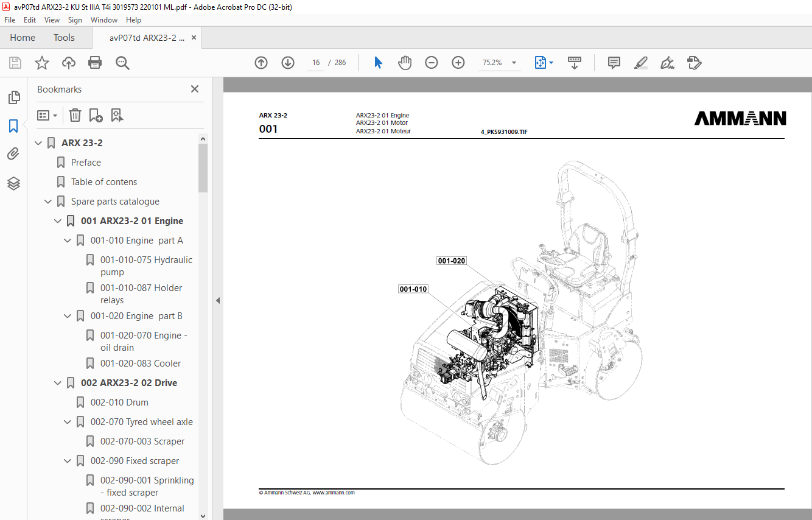The width and height of the screenshot is (812, 520).
Task: Collapse Spare parts catalogue bookmark
Action: (x=48, y=202)
